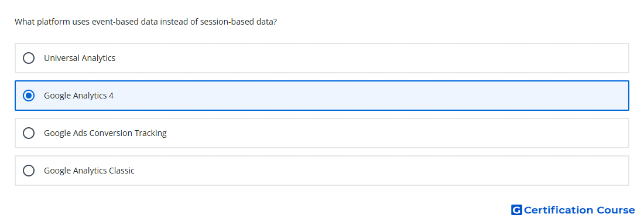The width and height of the screenshot is (644, 221).
Task: Choose the Google Analytics 4 radio button
Action: (28, 96)
